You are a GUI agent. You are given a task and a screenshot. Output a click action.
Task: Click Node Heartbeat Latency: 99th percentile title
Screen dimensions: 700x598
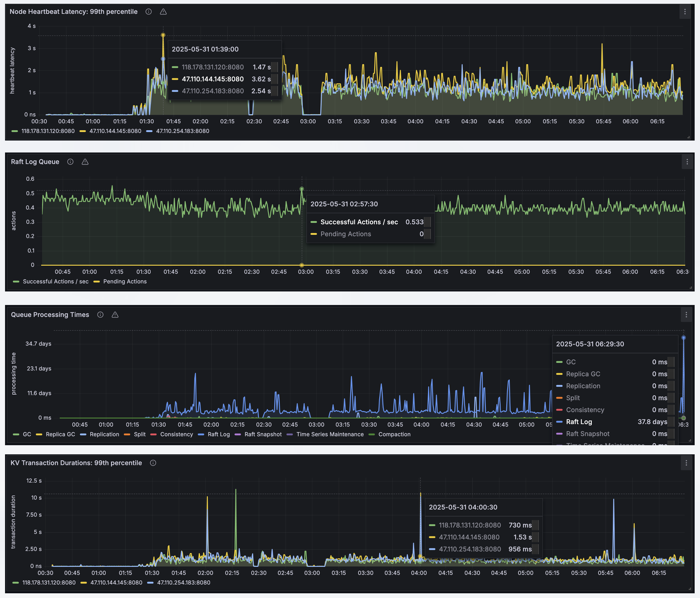[x=73, y=12]
